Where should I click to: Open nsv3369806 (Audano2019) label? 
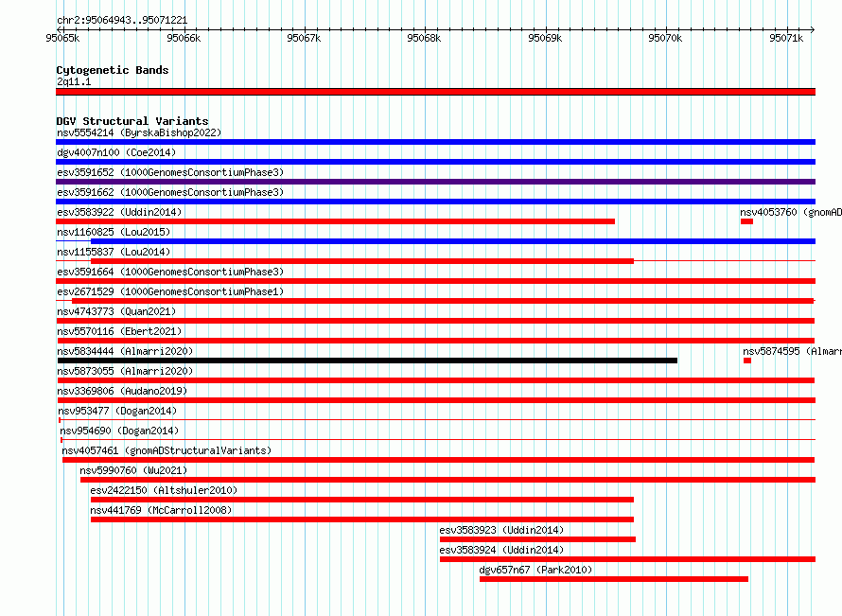click(122, 391)
